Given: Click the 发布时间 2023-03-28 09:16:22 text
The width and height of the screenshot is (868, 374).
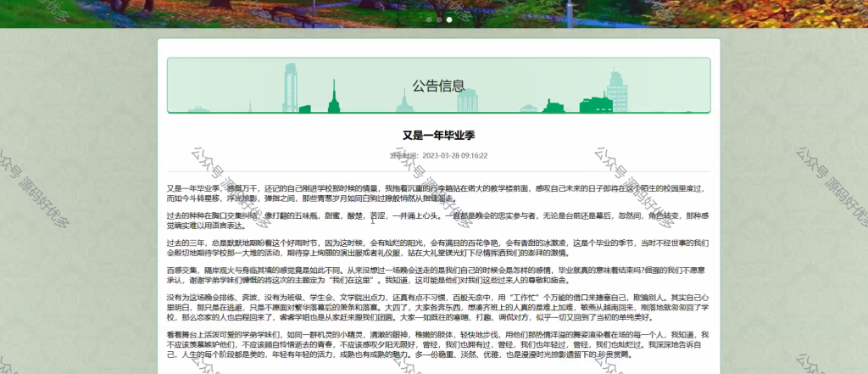Looking at the screenshot, I should coord(438,156).
